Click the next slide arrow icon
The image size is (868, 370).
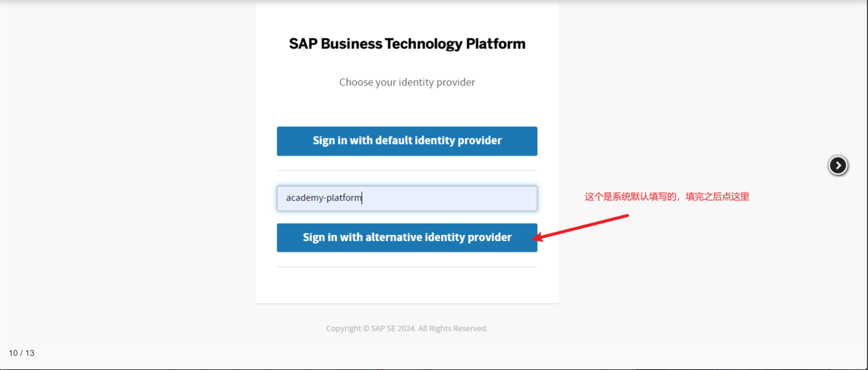838,165
